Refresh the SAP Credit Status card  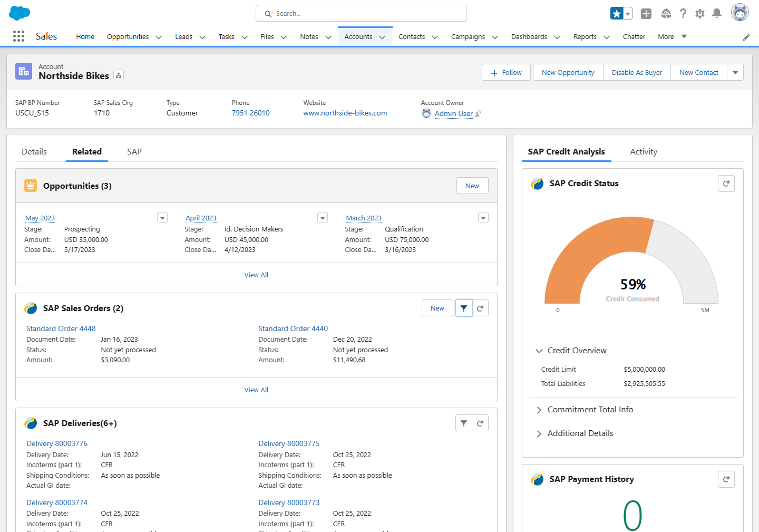click(x=726, y=183)
